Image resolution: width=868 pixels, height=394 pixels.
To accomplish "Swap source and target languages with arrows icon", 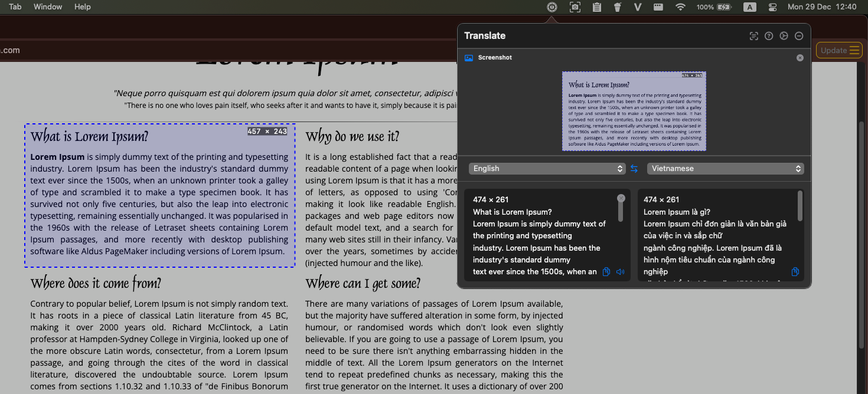I will [634, 168].
